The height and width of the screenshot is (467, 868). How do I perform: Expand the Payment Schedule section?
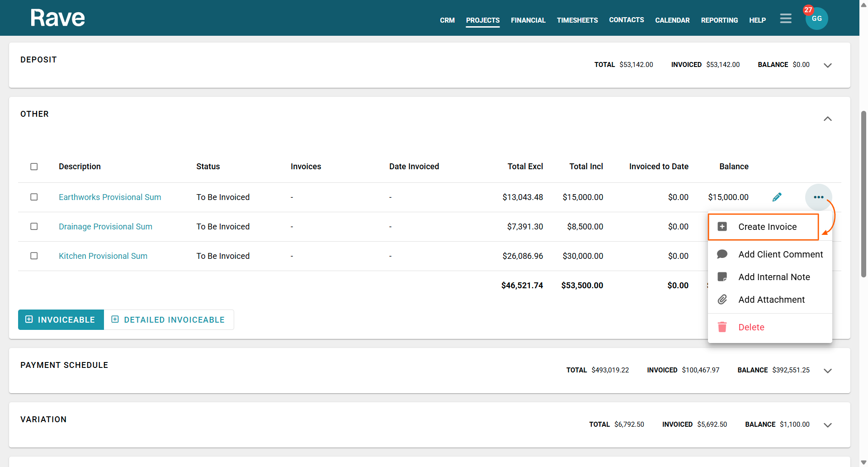coord(827,371)
